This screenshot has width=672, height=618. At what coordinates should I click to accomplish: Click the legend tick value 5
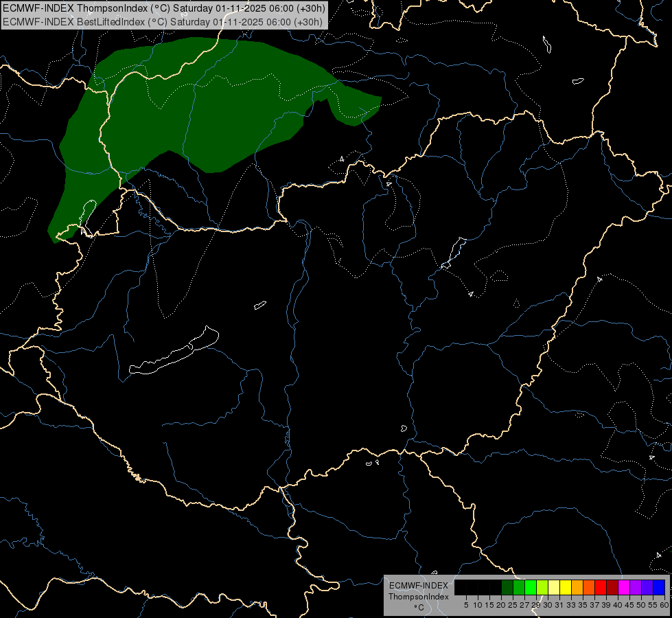tap(466, 605)
